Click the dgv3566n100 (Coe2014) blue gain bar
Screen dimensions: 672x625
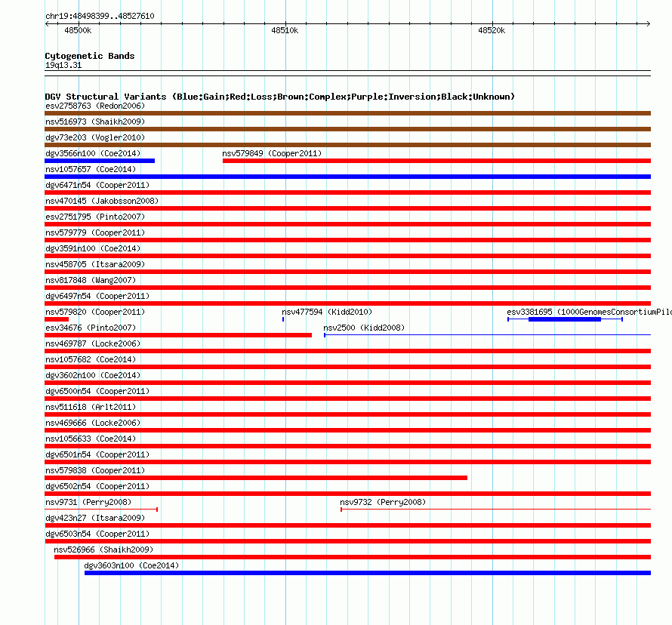click(100, 161)
